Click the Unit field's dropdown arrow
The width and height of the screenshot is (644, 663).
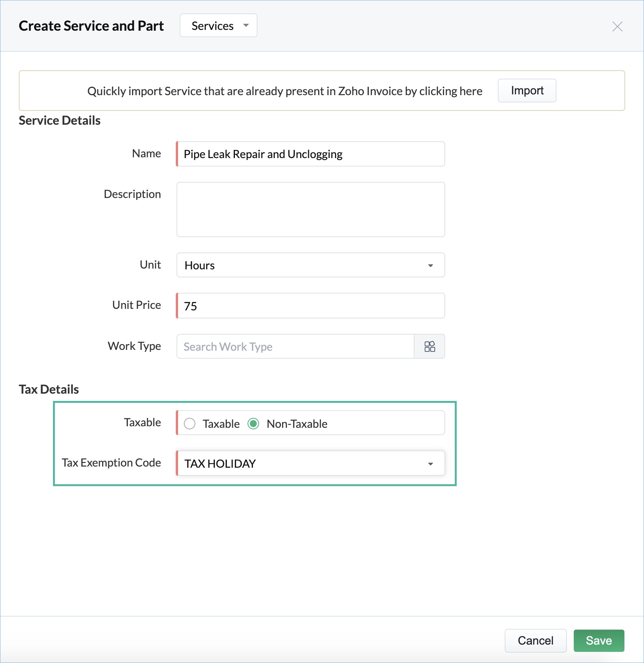pyautogui.click(x=430, y=266)
